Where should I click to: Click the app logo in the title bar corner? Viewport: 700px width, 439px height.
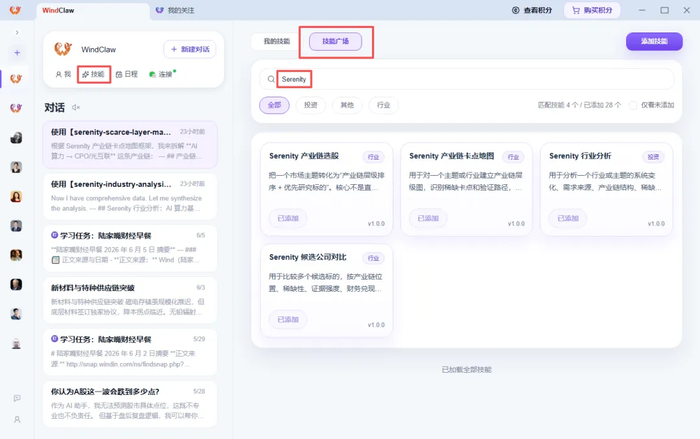pyautogui.click(x=15, y=10)
